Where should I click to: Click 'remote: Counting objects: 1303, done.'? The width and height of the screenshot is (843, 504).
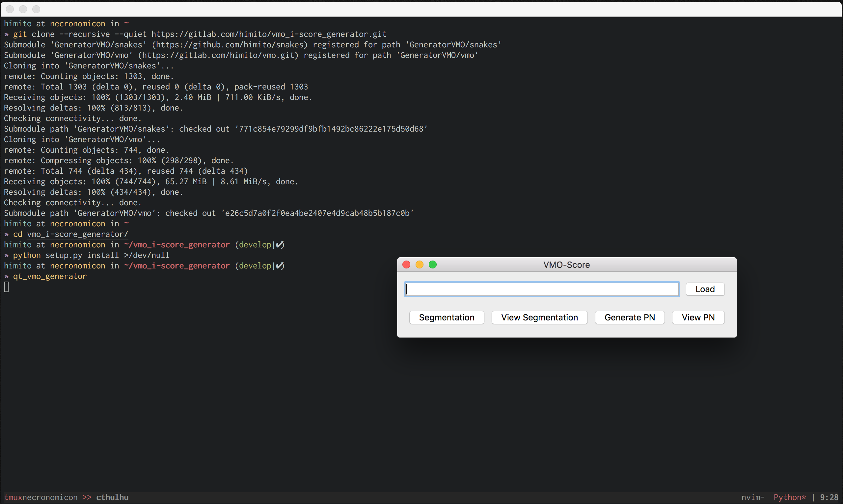(89, 76)
